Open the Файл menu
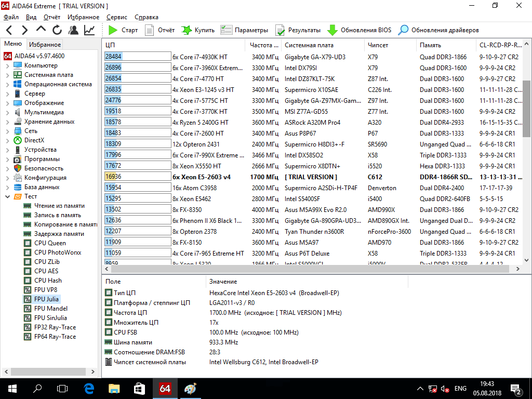This screenshot has height=399, width=532. pyautogui.click(x=11, y=17)
